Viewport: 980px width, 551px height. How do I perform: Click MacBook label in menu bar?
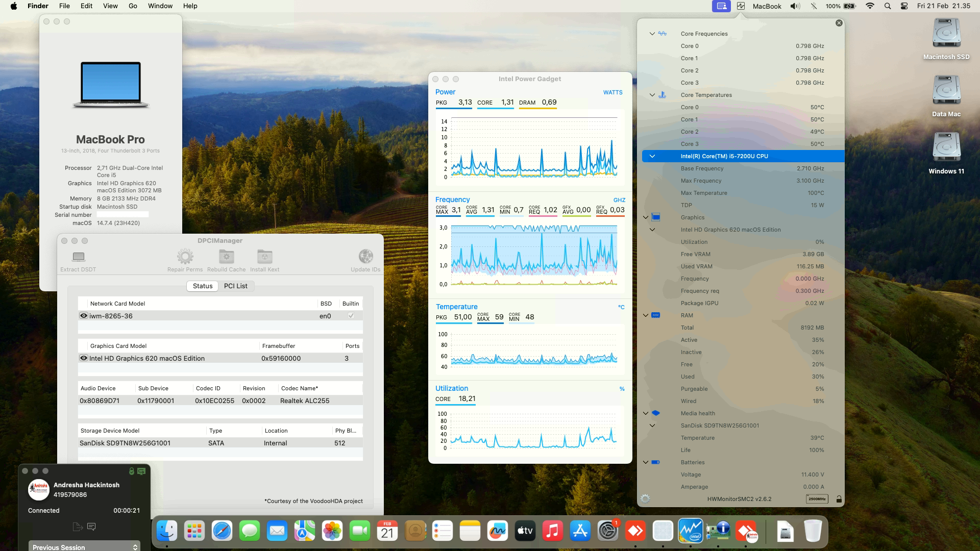(767, 6)
